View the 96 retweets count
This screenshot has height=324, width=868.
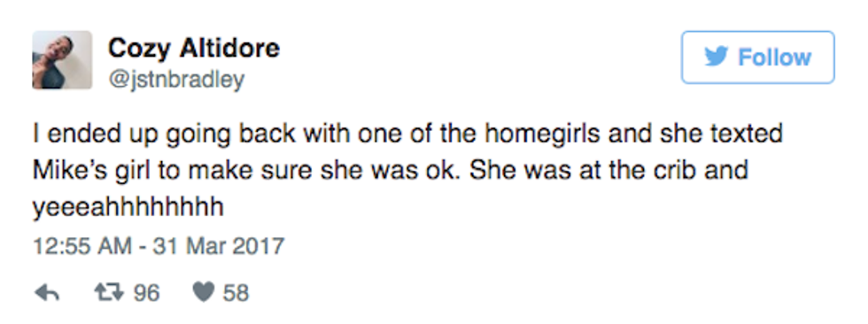coord(146,292)
